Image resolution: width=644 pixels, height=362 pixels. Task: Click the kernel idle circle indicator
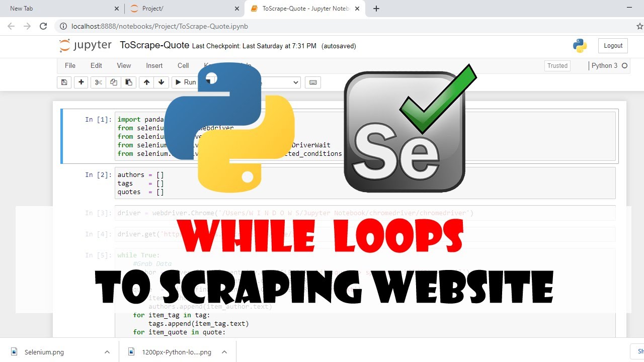tap(625, 65)
